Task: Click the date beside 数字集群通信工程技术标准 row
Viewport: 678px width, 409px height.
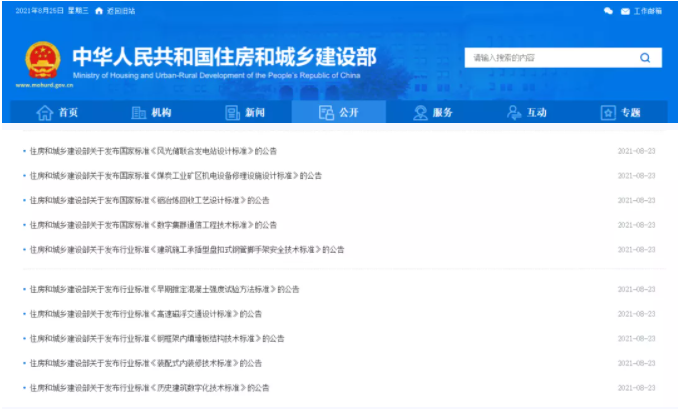Action: click(x=636, y=225)
